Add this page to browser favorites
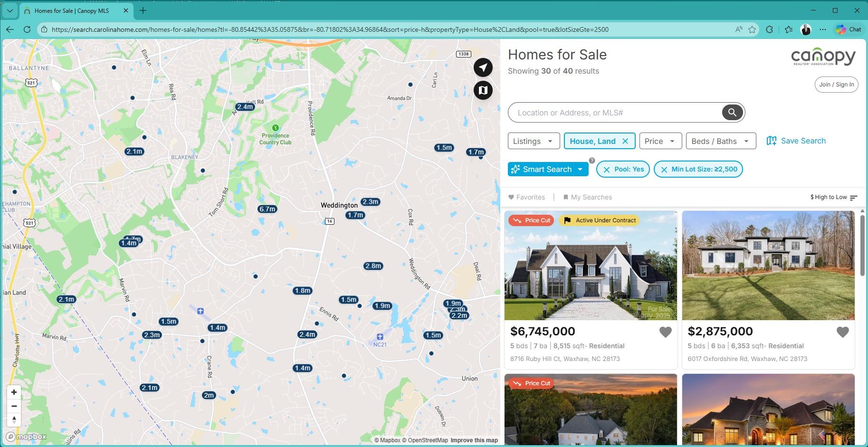Viewport: 868px width, 447px height. 752,29
